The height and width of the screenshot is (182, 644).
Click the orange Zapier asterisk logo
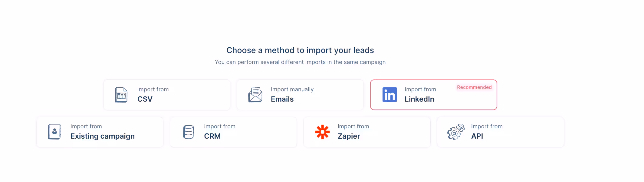pyautogui.click(x=322, y=132)
